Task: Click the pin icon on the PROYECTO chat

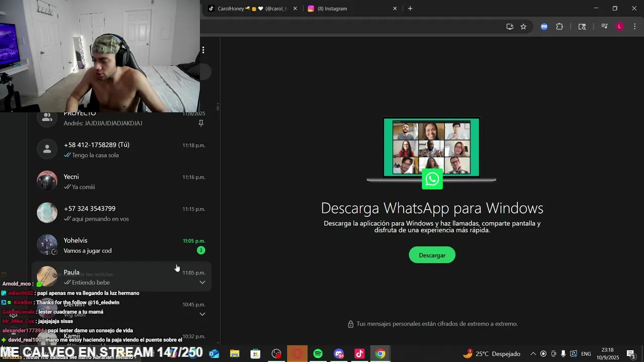Action: point(201,123)
